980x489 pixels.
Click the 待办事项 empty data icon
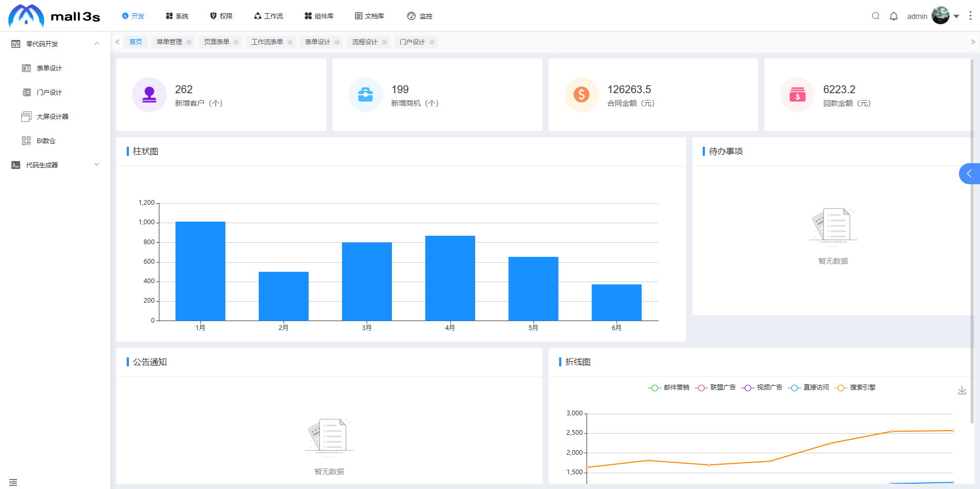click(x=833, y=227)
